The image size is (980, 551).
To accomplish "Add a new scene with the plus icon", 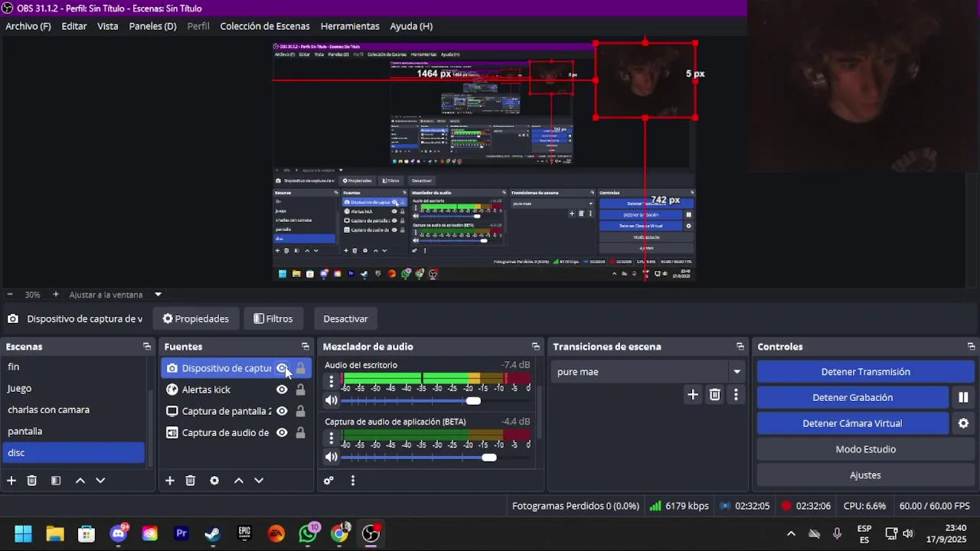I will pos(11,481).
